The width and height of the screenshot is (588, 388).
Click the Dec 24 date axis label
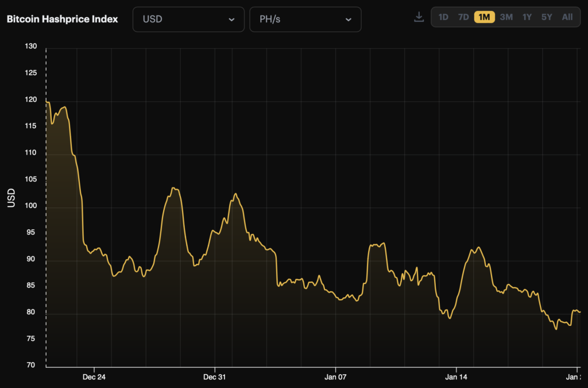(94, 377)
